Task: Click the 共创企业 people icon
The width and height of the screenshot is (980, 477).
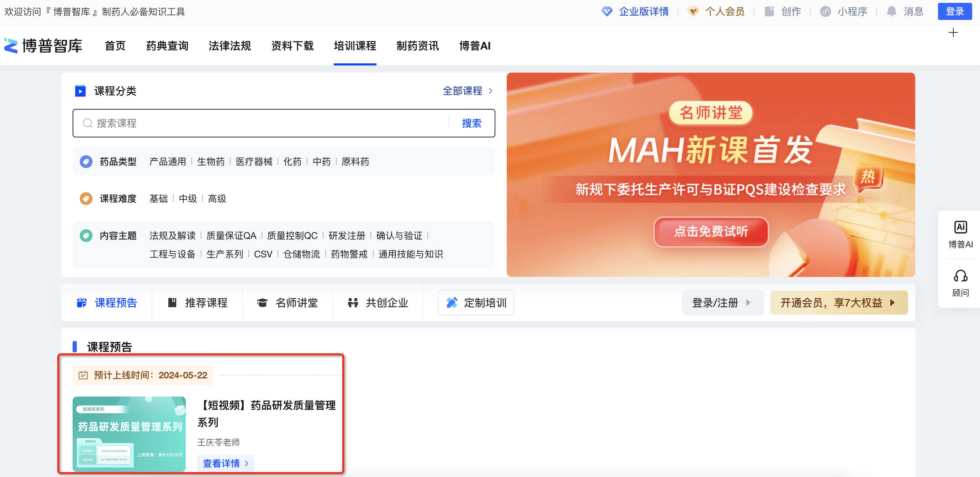Action: pyautogui.click(x=353, y=303)
